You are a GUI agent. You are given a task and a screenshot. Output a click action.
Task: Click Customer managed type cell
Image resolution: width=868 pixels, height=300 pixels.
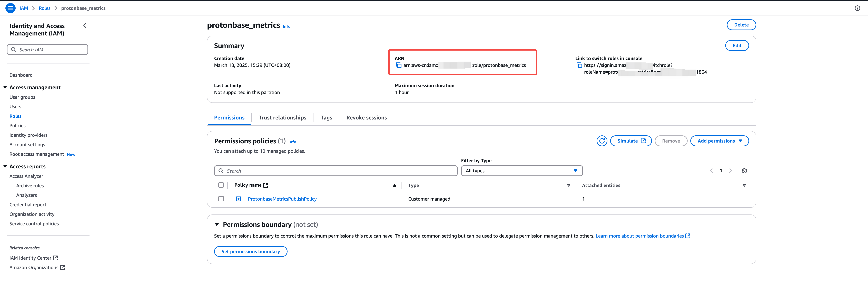coord(429,199)
